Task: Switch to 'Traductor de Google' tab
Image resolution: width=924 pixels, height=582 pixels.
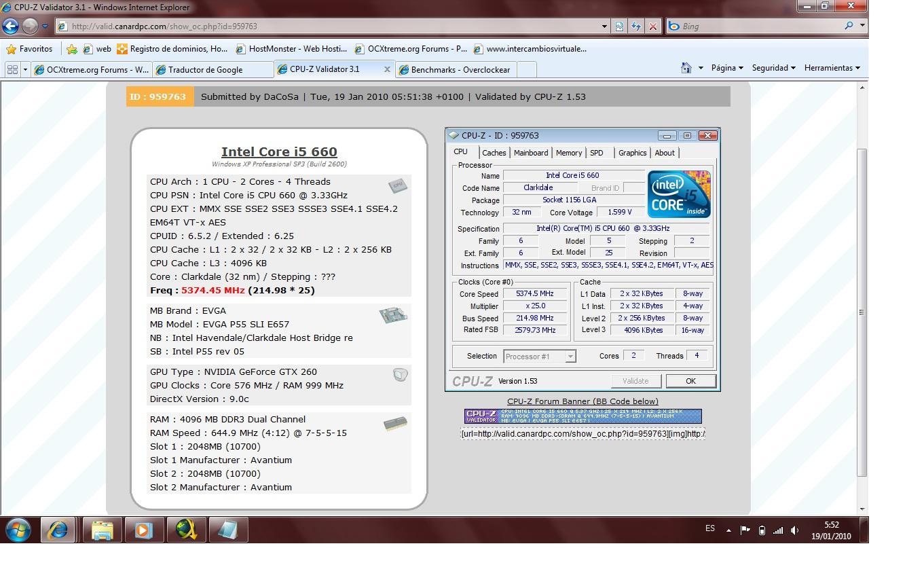Action: (x=212, y=69)
